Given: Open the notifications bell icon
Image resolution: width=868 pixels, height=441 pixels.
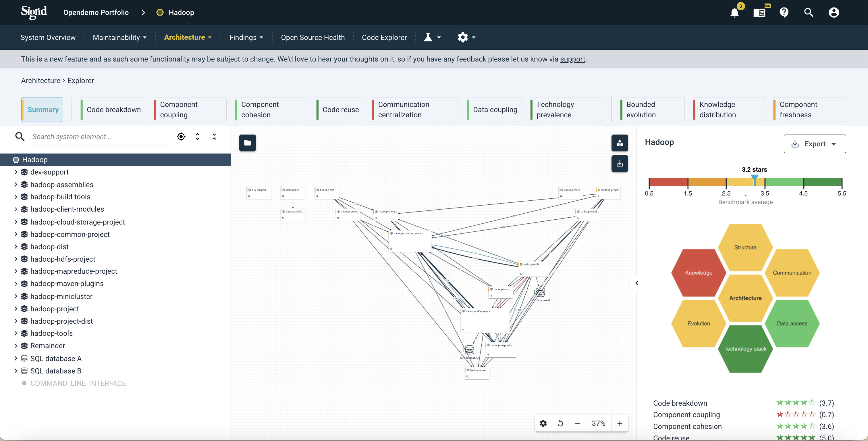Looking at the screenshot, I should pos(734,12).
